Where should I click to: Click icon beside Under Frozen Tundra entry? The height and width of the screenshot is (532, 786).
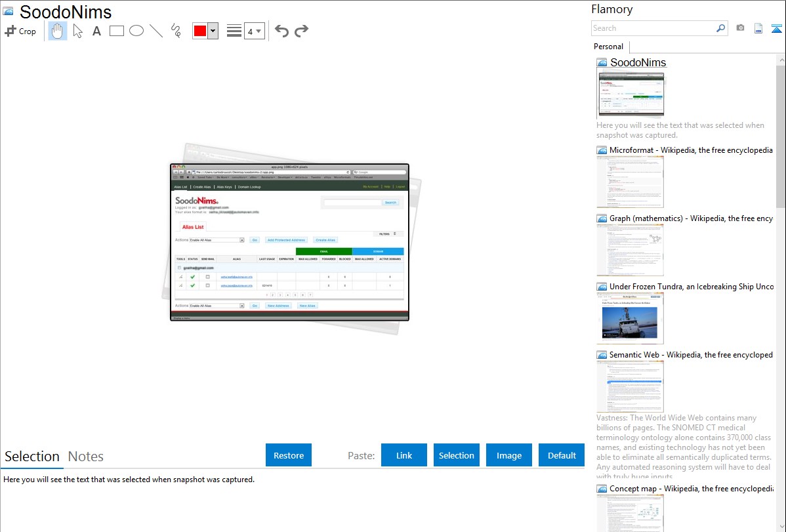602,286
